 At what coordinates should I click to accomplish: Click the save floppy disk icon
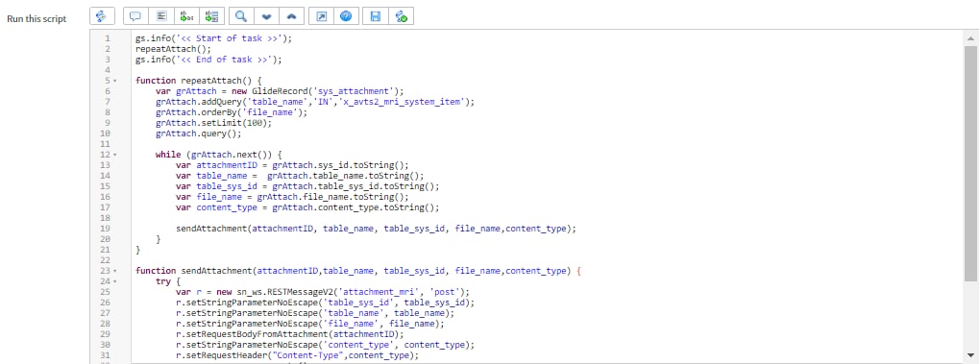pyautogui.click(x=375, y=16)
